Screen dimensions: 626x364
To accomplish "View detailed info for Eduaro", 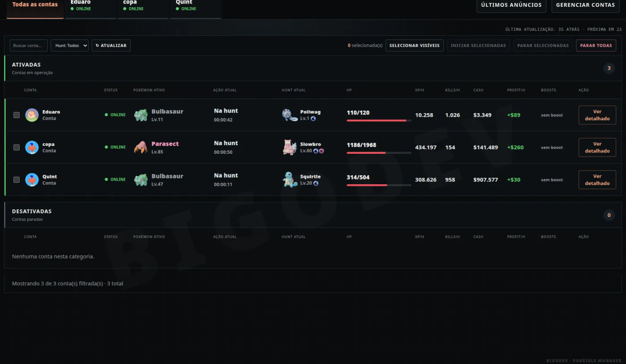I will (597, 115).
